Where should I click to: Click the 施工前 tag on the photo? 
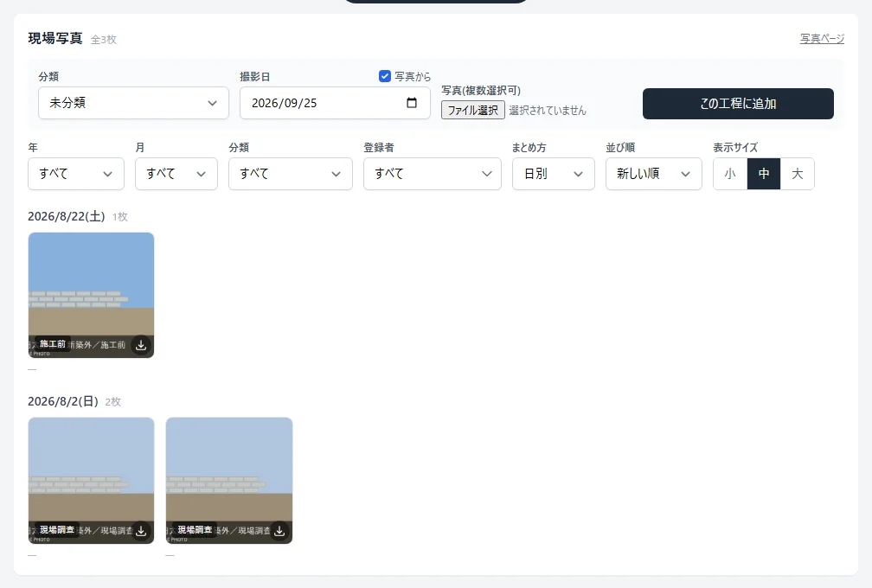tap(53, 344)
